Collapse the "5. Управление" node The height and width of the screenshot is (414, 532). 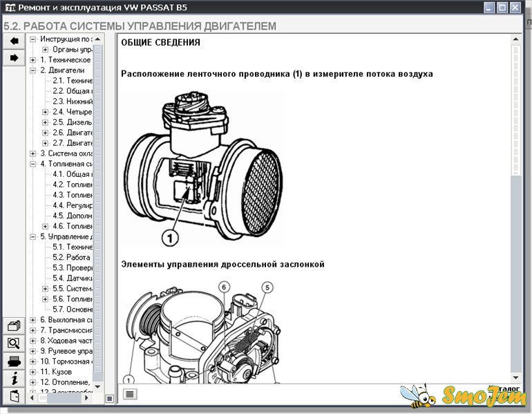coord(32,237)
